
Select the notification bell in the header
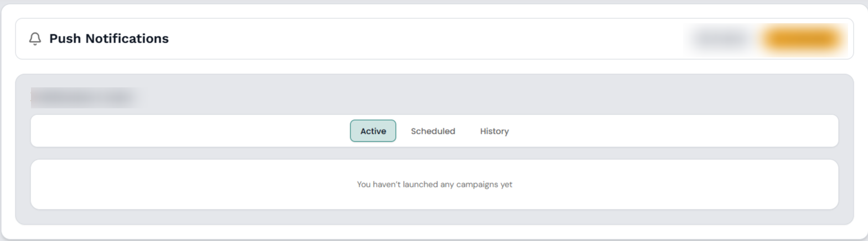point(35,39)
